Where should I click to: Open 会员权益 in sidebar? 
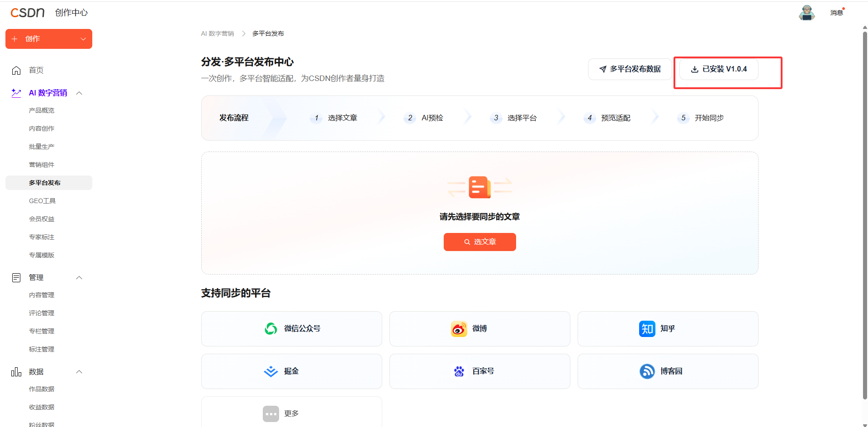point(42,219)
